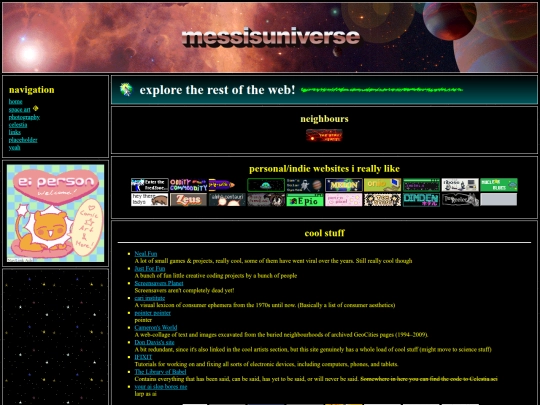Visit Cameron's World link
The height and width of the screenshot is (405, 540).
pos(156,328)
